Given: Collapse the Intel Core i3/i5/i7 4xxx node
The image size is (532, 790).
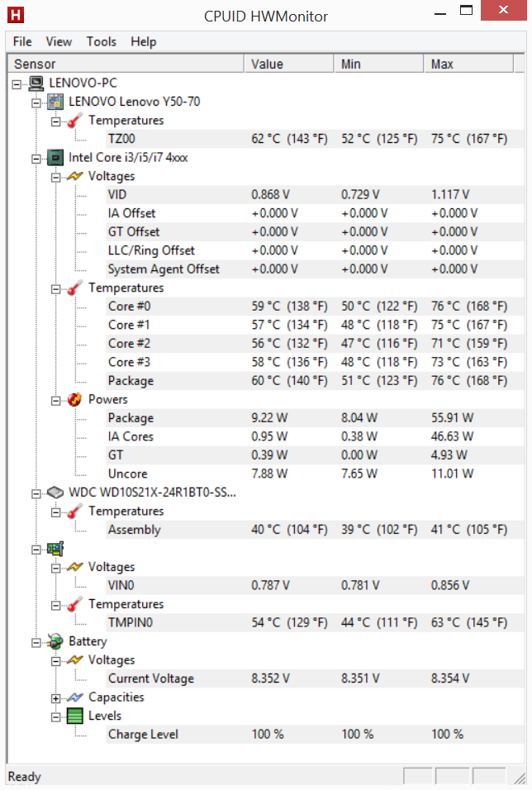Looking at the screenshot, I should (36, 159).
